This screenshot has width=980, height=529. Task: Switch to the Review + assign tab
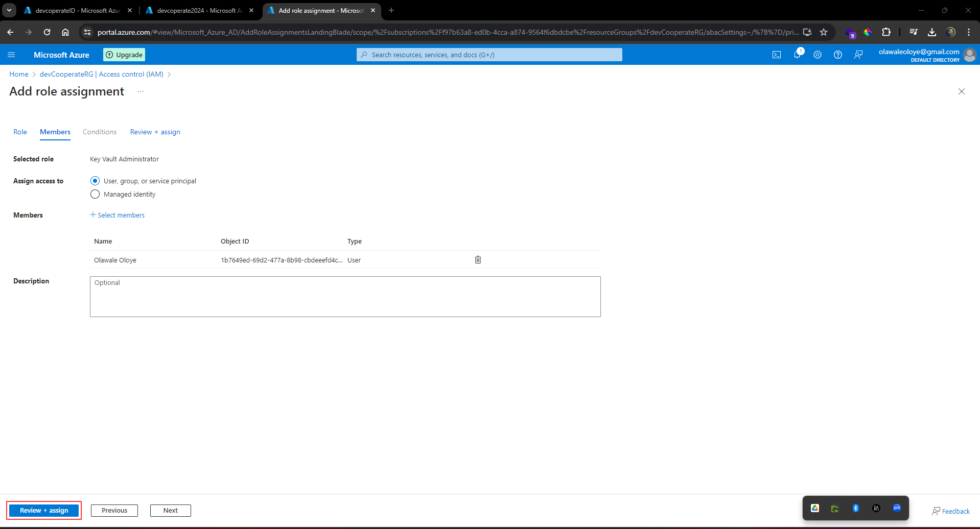[155, 132]
